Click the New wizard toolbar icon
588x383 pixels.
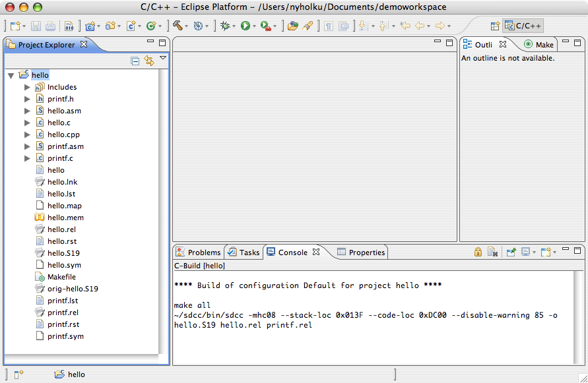[x=15, y=26]
